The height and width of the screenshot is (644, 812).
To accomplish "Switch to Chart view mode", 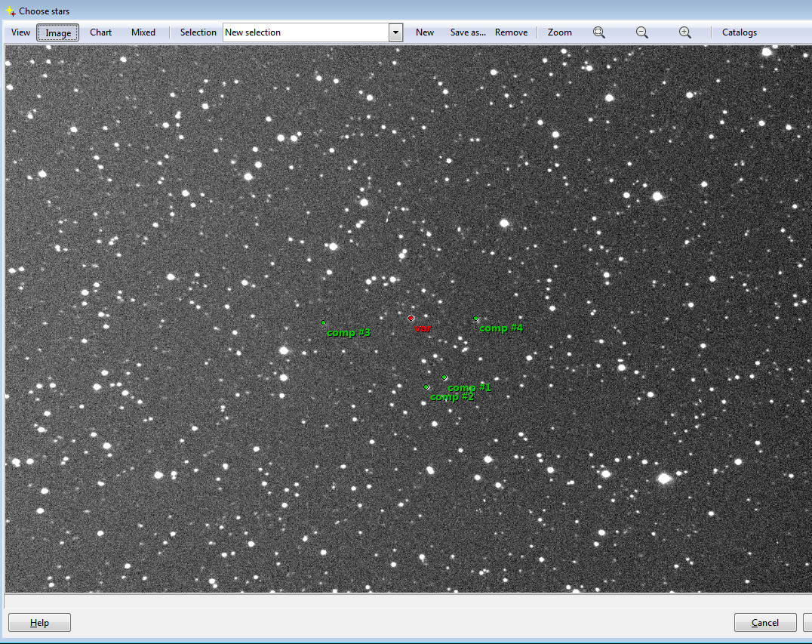I will 100,32.
